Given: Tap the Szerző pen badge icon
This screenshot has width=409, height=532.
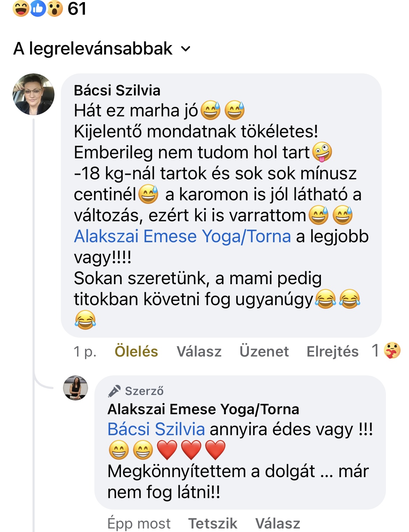Looking at the screenshot, I should 114,391.
